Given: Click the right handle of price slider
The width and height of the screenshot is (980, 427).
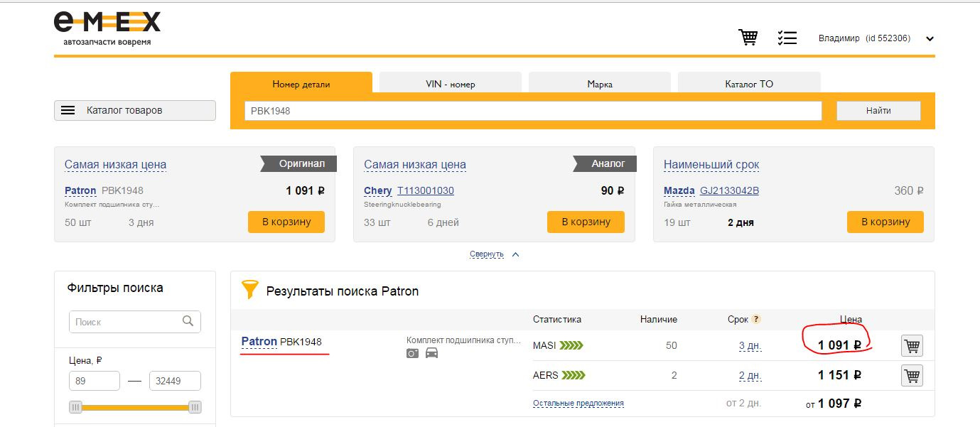Looking at the screenshot, I should (x=194, y=407).
